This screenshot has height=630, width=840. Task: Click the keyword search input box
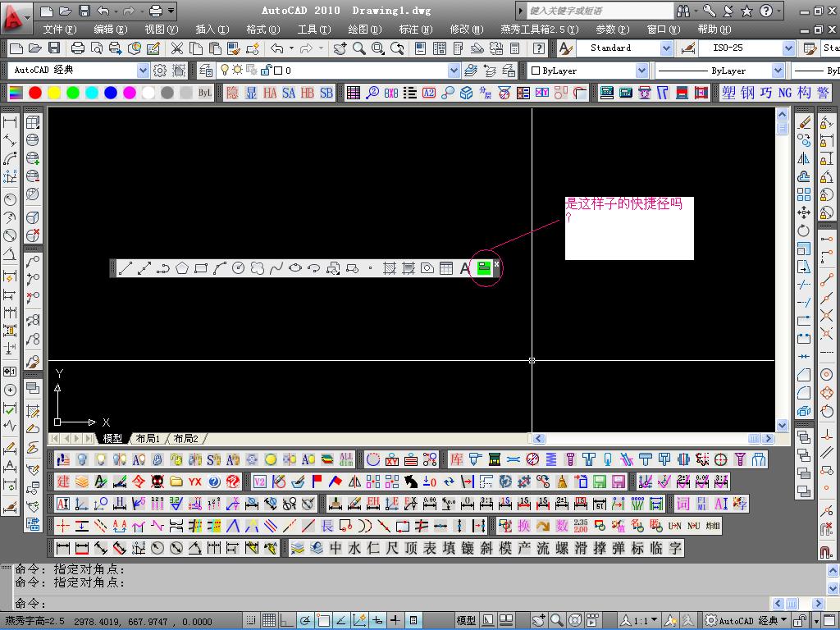pos(600,11)
